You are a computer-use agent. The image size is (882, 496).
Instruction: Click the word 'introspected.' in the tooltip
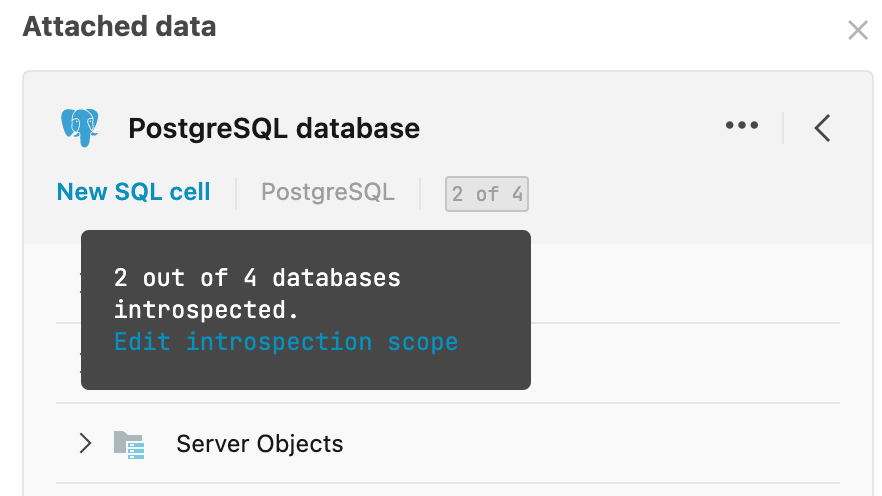207,308
